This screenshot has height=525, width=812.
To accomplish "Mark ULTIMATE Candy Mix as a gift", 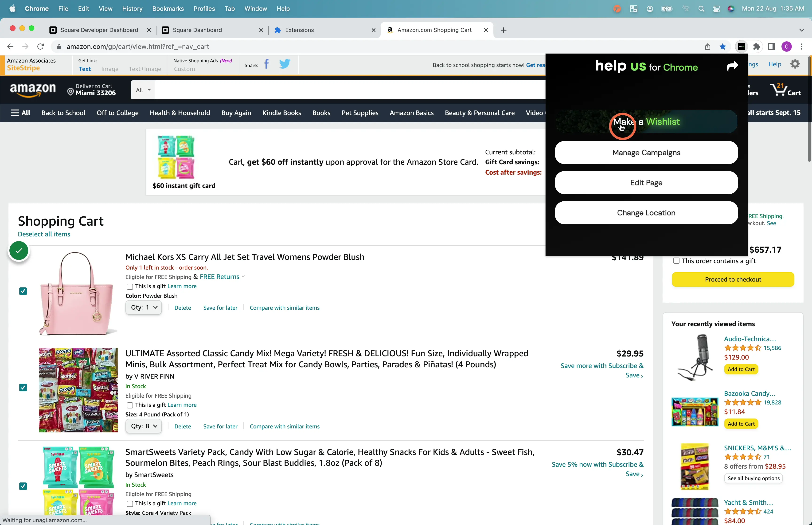I will [x=129, y=405].
